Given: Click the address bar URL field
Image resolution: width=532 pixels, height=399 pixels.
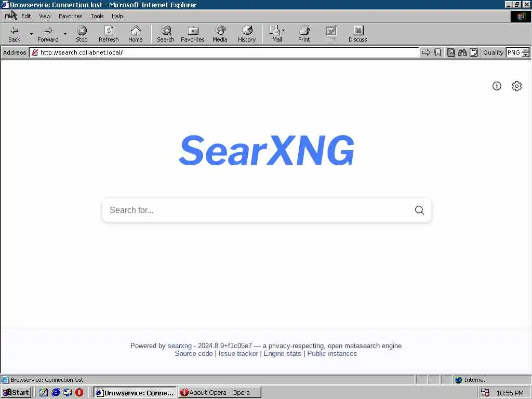Looking at the screenshot, I should point(224,52).
